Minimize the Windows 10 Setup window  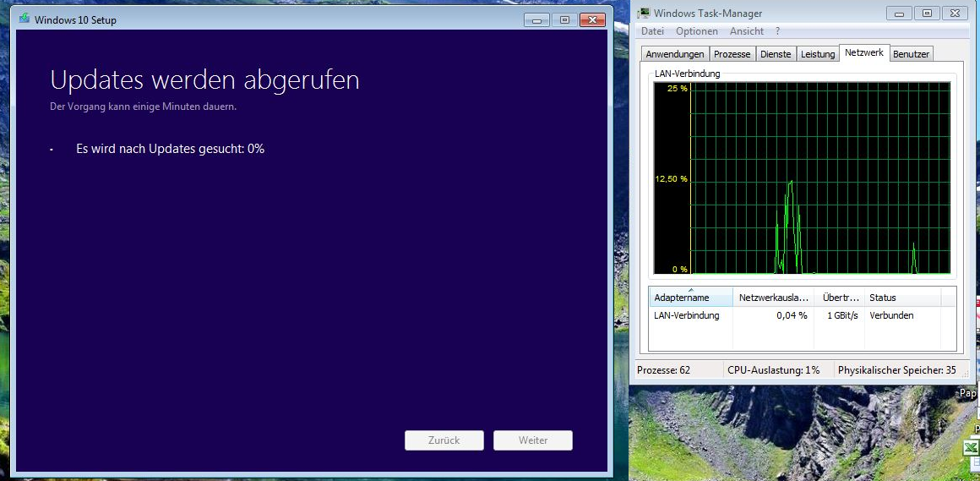pos(536,20)
